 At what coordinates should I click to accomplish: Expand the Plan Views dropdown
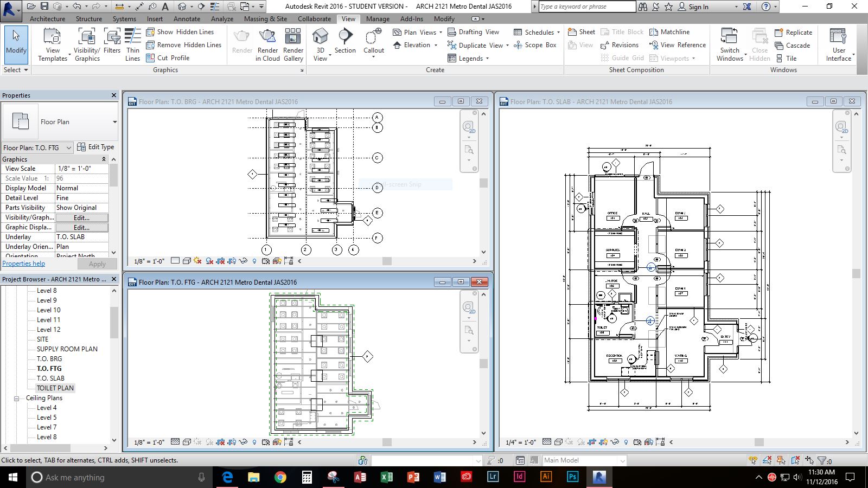pos(441,32)
